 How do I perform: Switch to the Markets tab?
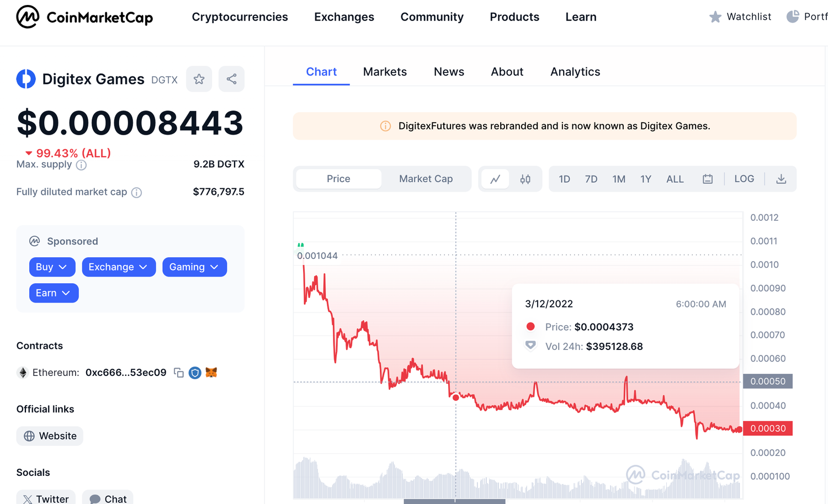[x=385, y=72]
